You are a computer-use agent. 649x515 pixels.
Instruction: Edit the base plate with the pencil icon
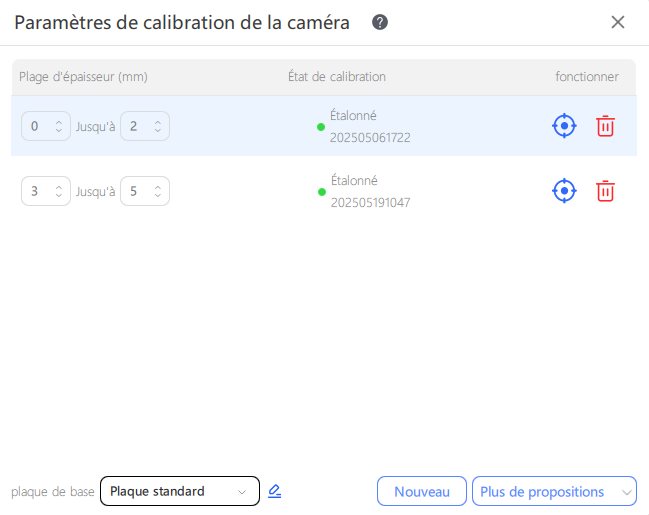[x=274, y=491]
